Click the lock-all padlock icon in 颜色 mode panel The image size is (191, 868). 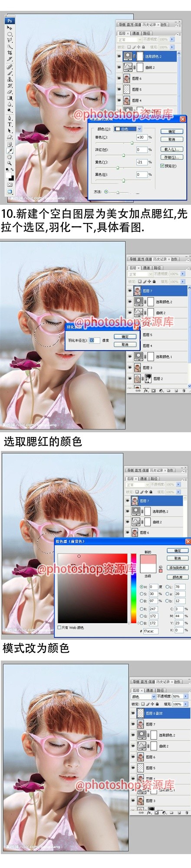[157, 704]
